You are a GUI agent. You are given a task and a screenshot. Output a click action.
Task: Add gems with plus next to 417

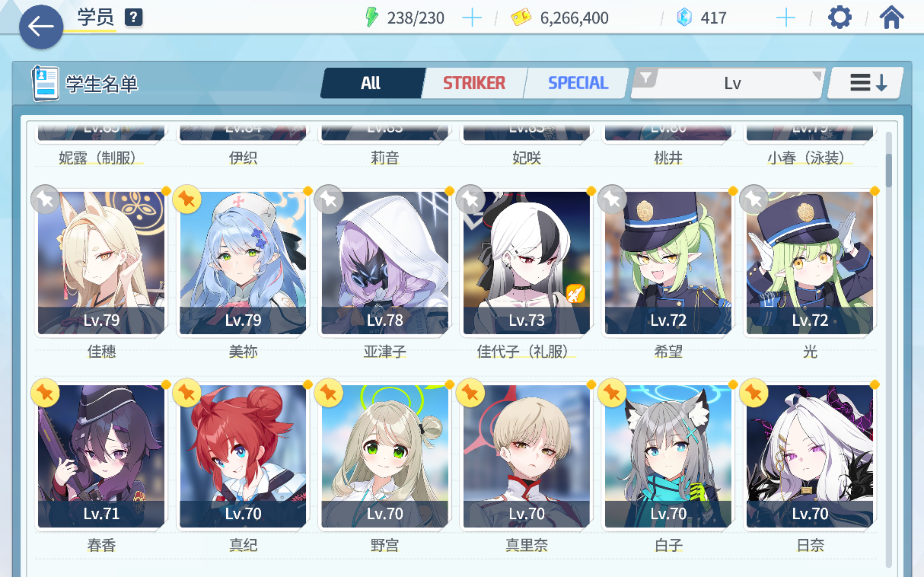click(786, 18)
